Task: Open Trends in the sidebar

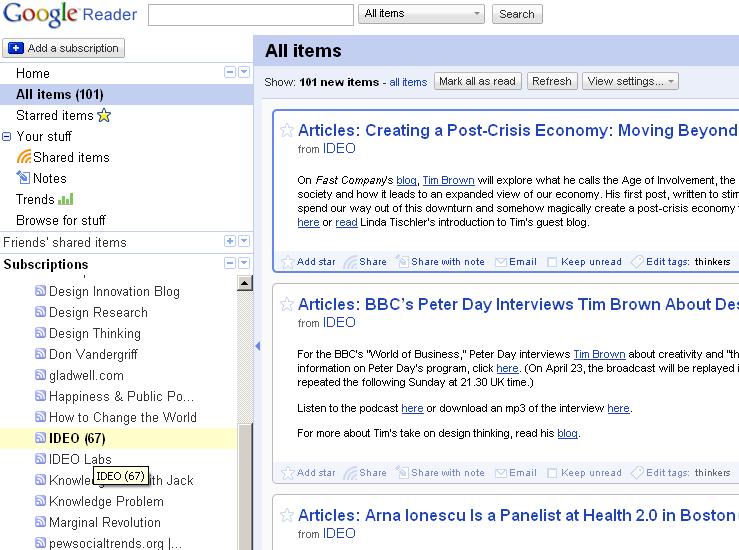Action: [x=35, y=199]
